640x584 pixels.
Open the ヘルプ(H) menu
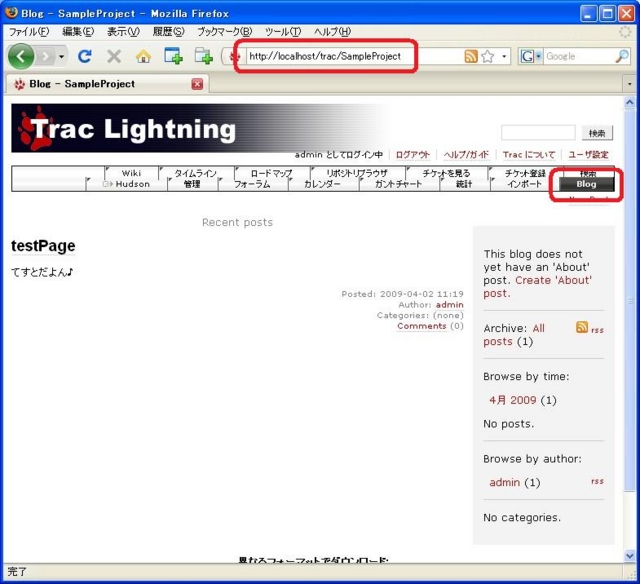pyautogui.click(x=333, y=31)
